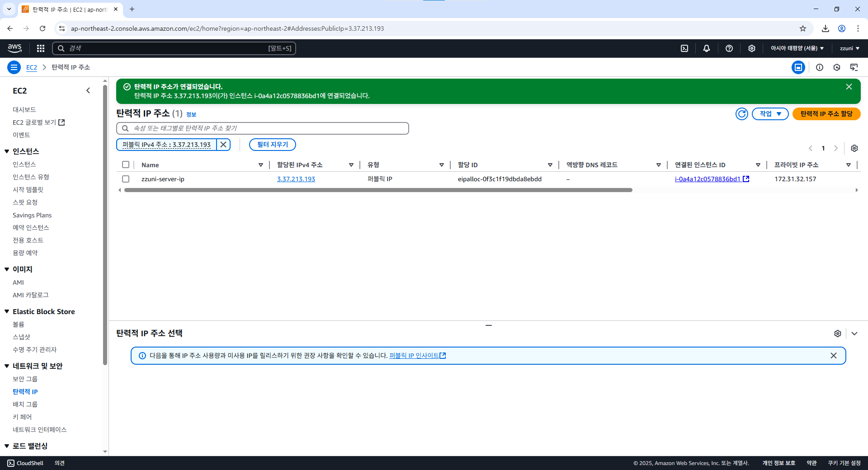Click the table horizontal scrollbar
868x470 pixels.
click(x=378, y=190)
